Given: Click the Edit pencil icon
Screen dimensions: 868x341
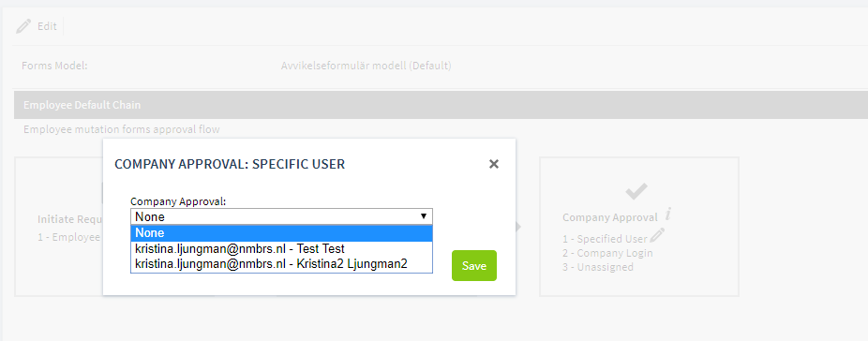Looking at the screenshot, I should coord(23,26).
